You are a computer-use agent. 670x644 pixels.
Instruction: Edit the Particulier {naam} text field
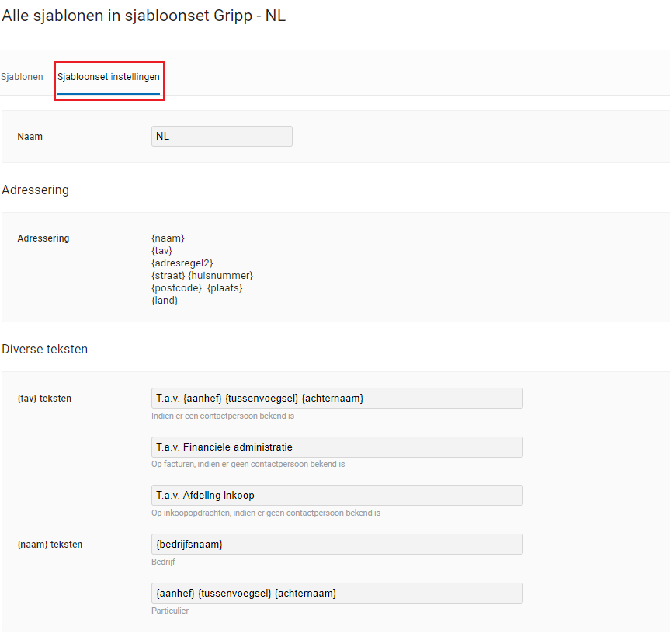click(337, 593)
